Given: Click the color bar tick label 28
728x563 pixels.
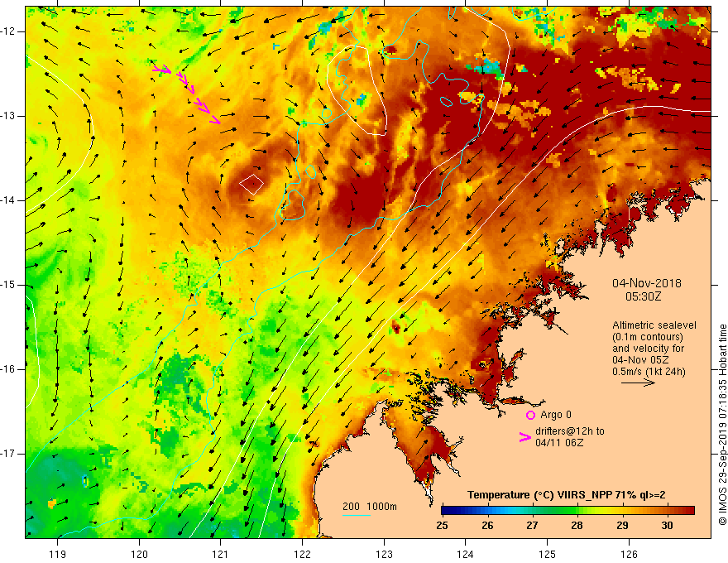Looking at the screenshot, I should pyautogui.click(x=577, y=526).
